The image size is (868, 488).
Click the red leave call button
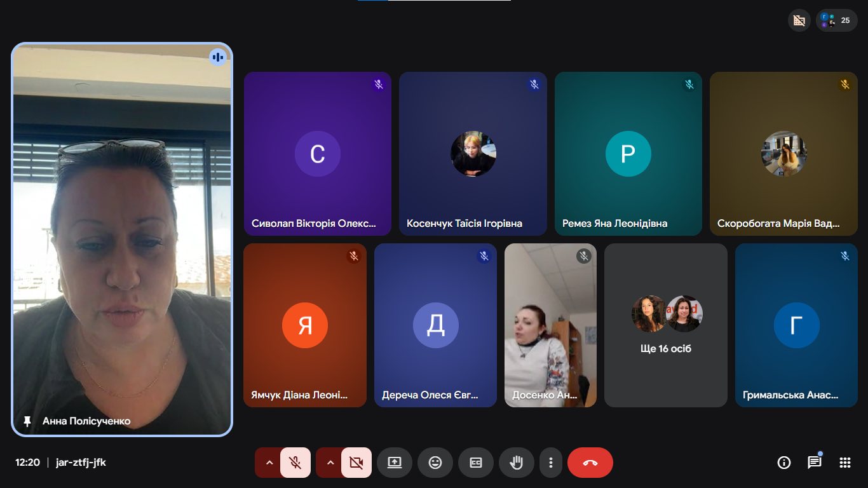590,463
